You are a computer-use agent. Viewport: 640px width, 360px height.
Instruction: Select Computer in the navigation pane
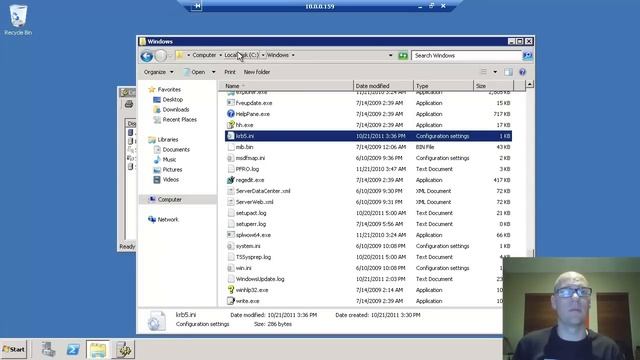169,200
